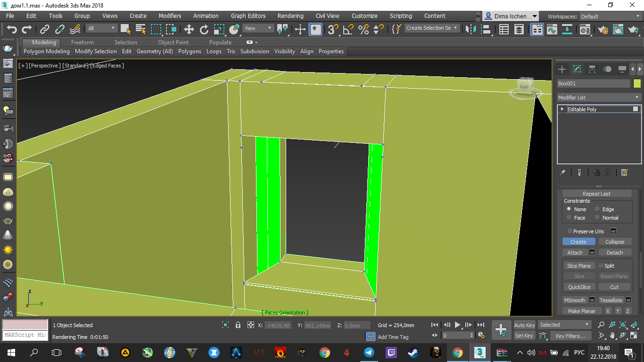Click the Detach button

click(x=615, y=253)
